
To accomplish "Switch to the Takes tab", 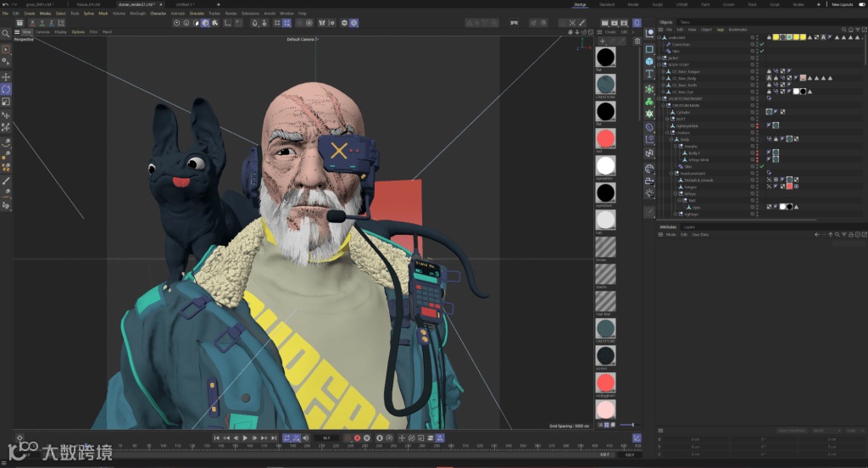I will [x=685, y=22].
